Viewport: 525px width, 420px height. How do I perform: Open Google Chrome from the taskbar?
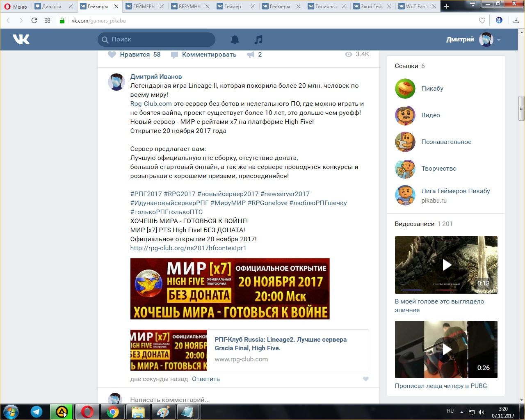tap(113, 412)
